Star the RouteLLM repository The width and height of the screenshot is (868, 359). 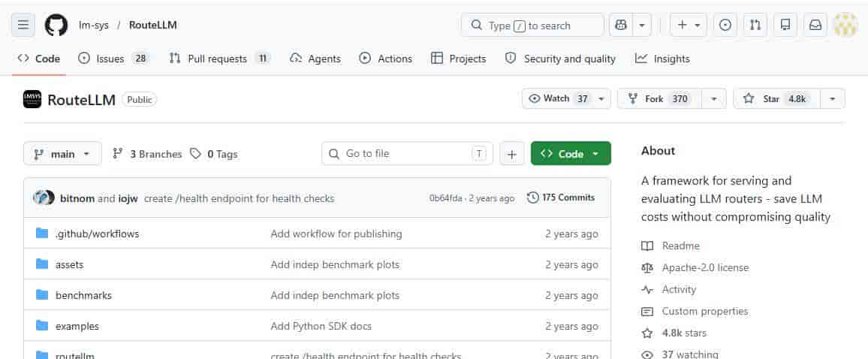(771, 98)
